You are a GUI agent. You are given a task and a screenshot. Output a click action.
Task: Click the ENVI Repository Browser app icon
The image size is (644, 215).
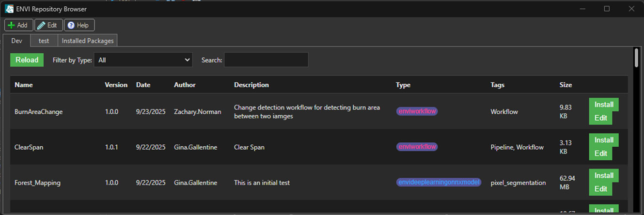(x=9, y=9)
